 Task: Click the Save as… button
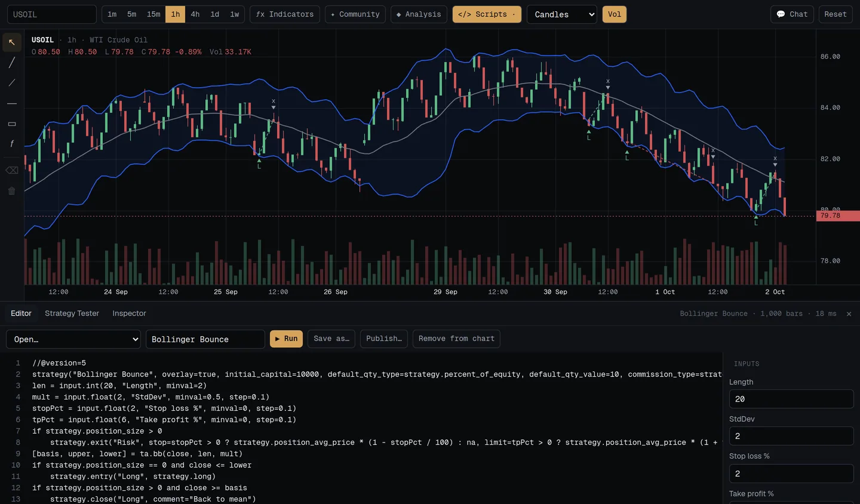pyautogui.click(x=331, y=339)
